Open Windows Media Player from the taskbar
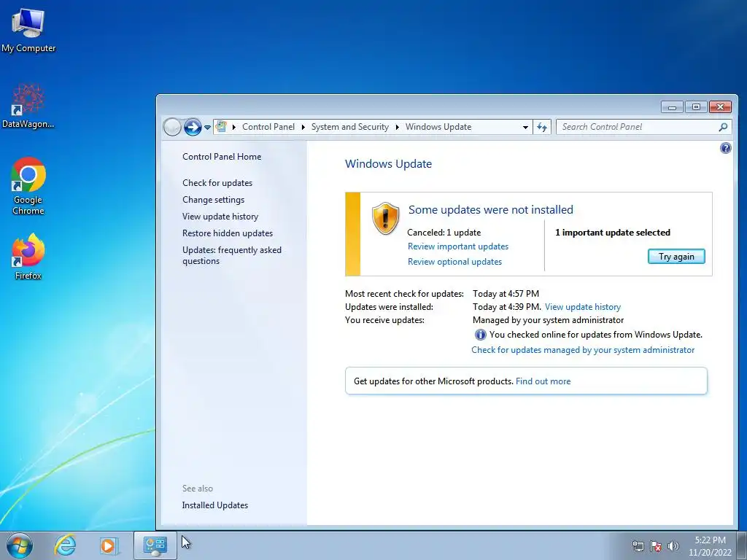Screen dimensions: 747x560 click(108, 545)
